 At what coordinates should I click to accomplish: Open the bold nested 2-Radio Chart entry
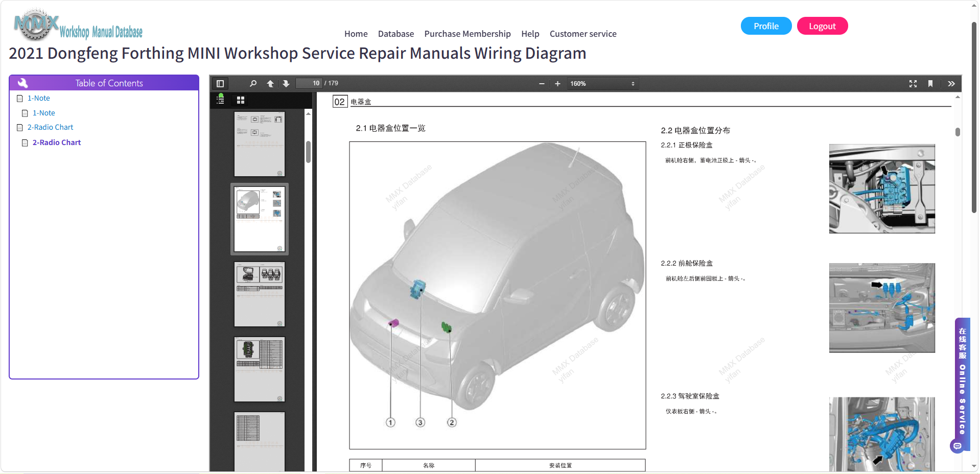pos(57,143)
